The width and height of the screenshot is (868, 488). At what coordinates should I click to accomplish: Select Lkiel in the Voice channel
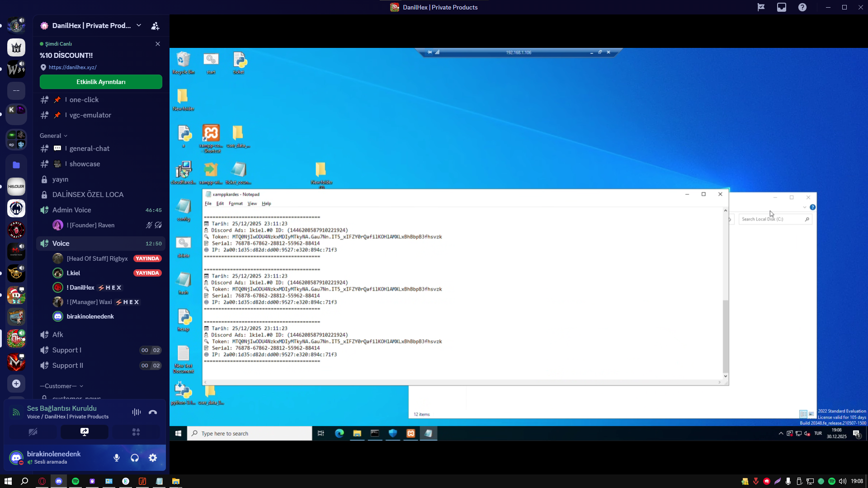[107, 273]
